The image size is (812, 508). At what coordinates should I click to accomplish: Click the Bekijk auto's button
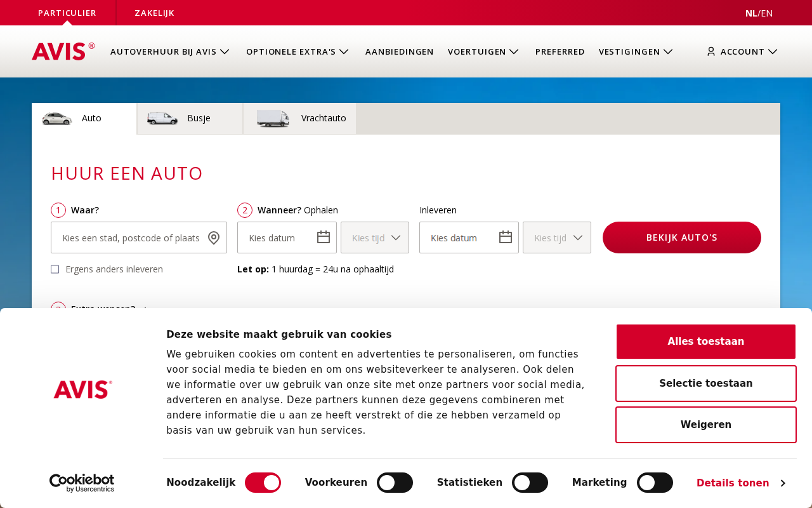coord(682,237)
